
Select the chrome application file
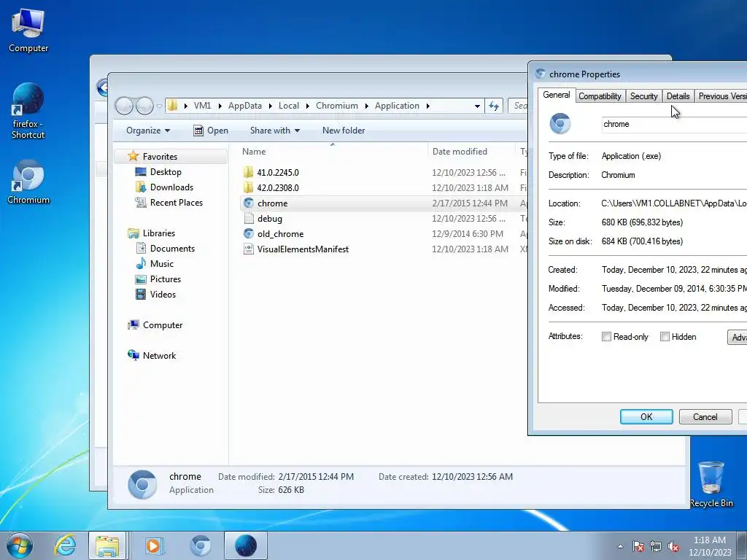272,203
